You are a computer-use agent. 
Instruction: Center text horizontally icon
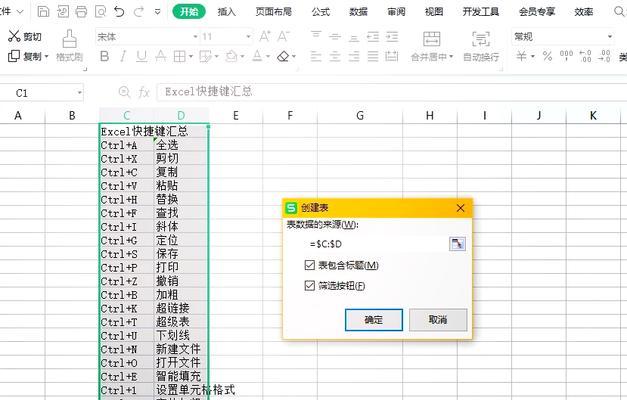(335, 56)
